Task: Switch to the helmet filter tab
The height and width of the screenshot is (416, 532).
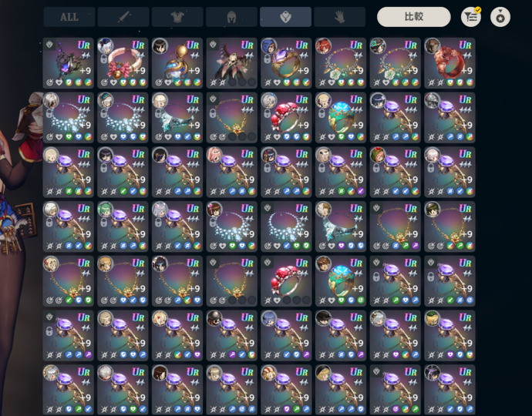Action: [x=231, y=17]
